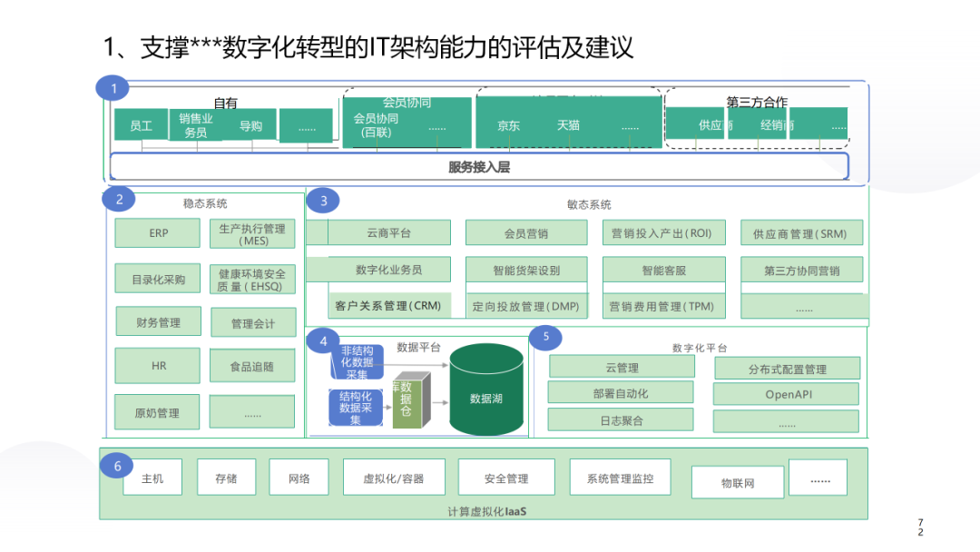Select the 客户关系管理(CRM) box
The width and height of the screenshot is (980, 552).
pos(388,306)
